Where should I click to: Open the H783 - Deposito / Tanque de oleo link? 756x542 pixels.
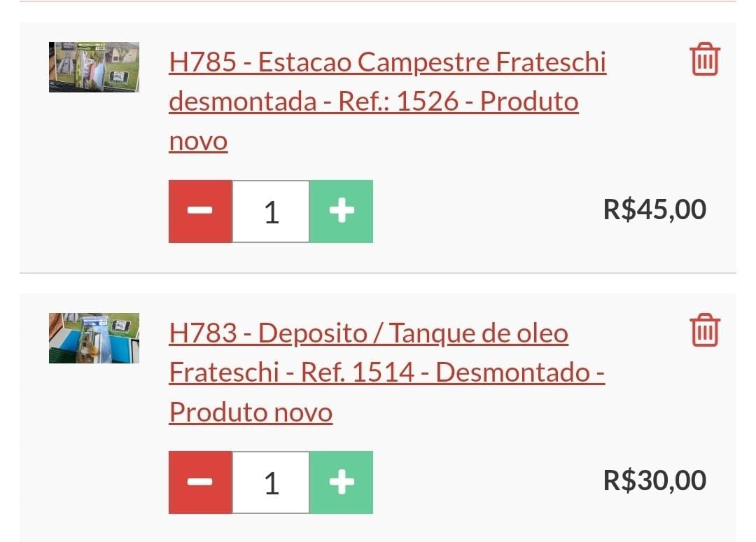coord(369,334)
